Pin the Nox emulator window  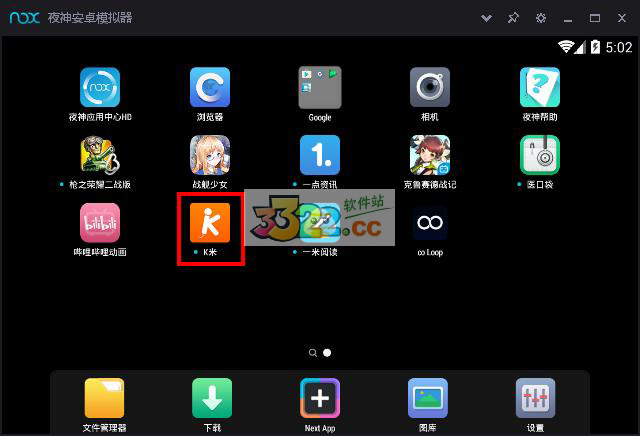tap(513, 18)
